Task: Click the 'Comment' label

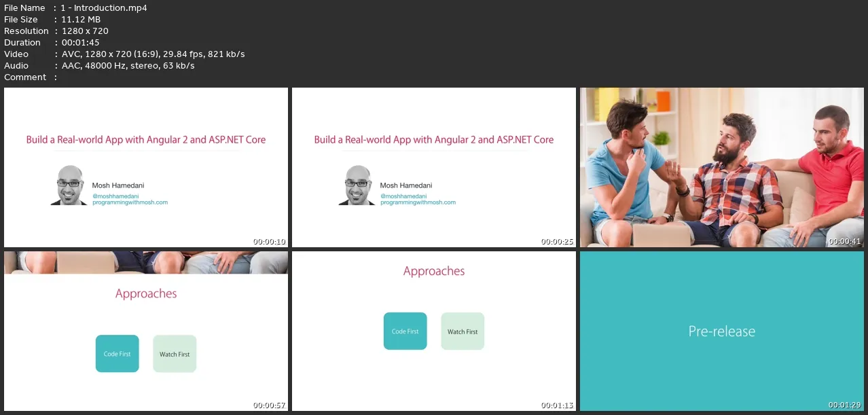Action: click(25, 77)
